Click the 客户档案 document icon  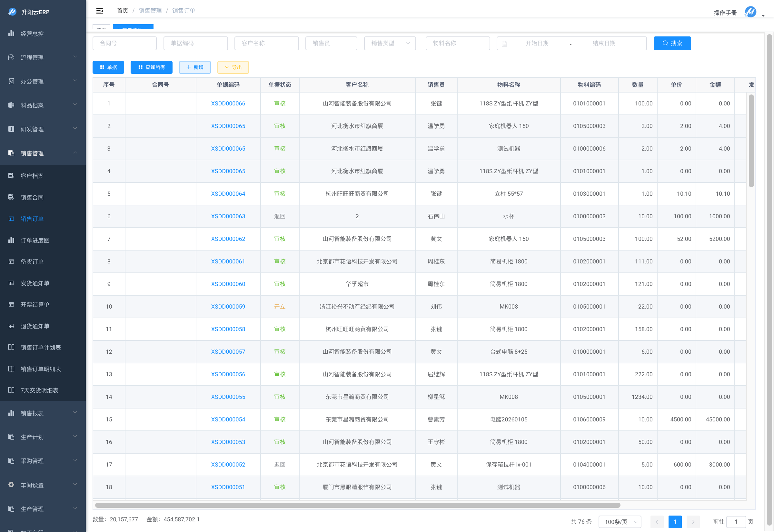click(x=11, y=176)
